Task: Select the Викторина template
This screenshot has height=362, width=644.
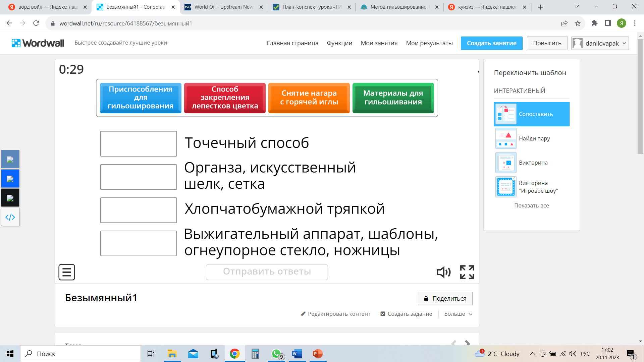Action: pos(533,163)
